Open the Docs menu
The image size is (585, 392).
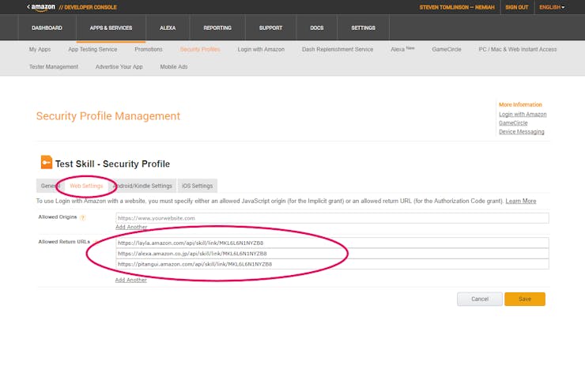pos(317,28)
